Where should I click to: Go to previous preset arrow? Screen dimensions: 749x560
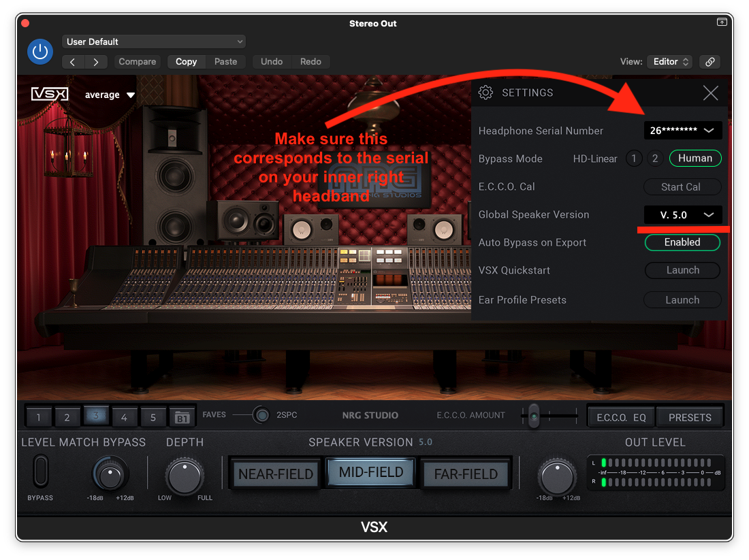(x=73, y=62)
